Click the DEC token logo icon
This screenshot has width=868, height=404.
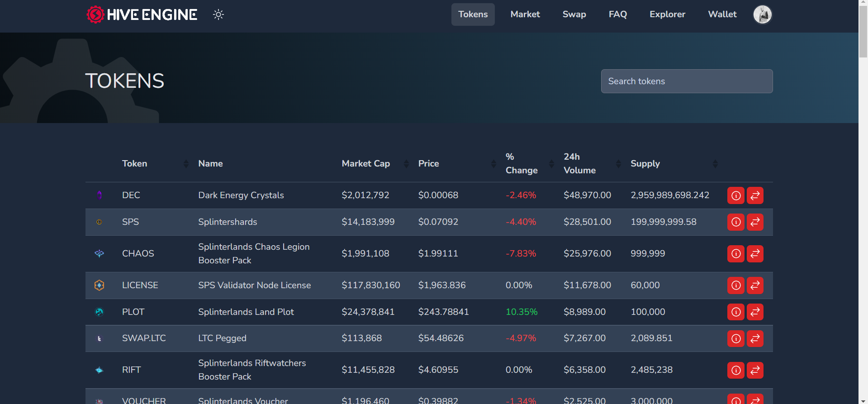99,195
